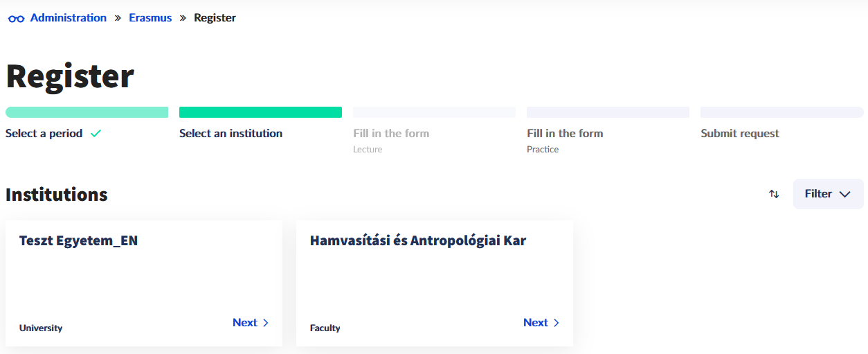Click the checkmark next to Select a period
The image size is (868, 354).
(x=96, y=134)
